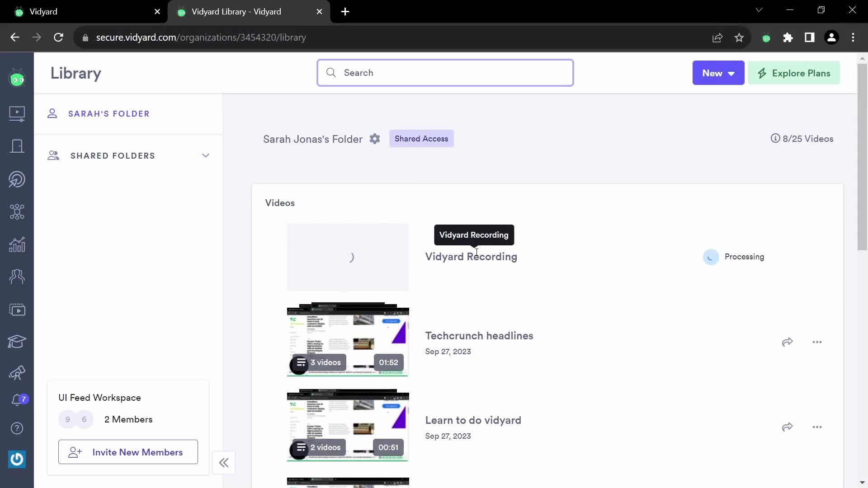Click the 3 videos playlist badge
This screenshot has width=868, height=488.
[x=319, y=362]
